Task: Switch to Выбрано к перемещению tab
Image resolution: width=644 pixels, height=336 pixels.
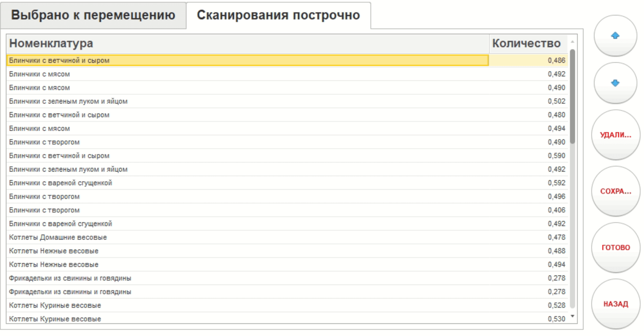Action: 93,15
